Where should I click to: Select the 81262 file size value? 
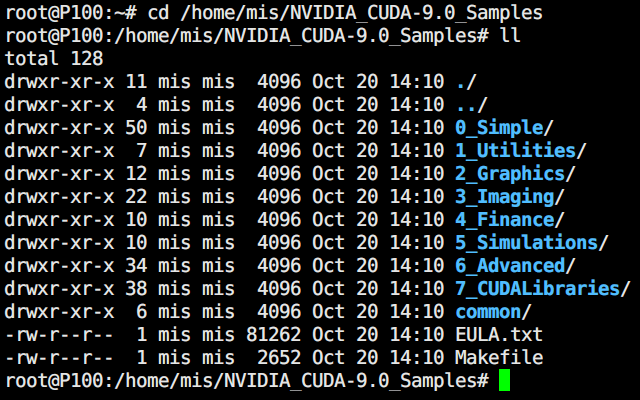point(273,335)
